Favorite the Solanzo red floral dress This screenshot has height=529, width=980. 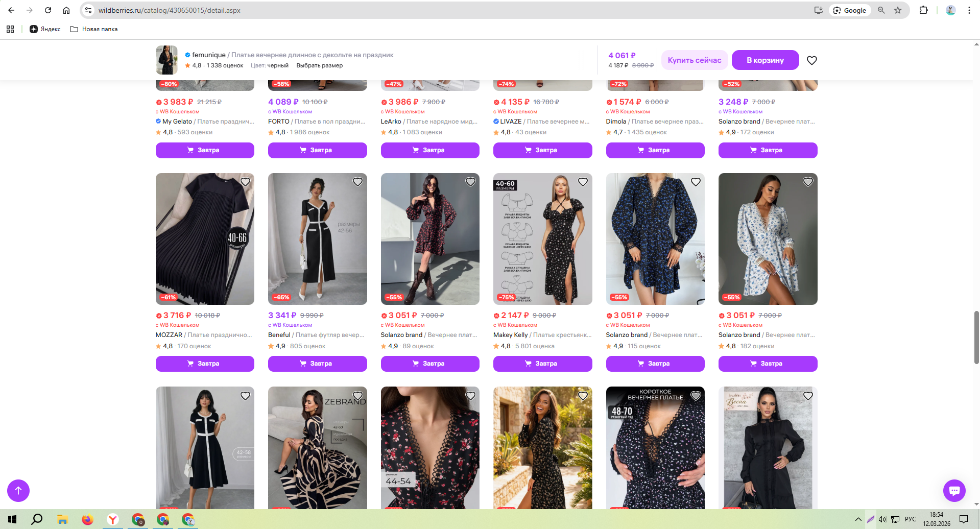click(x=470, y=182)
